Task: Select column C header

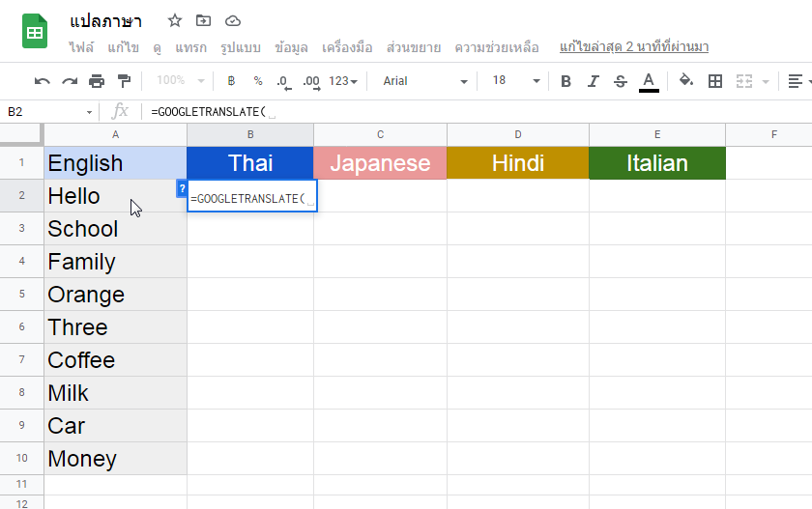Action: pos(380,134)
